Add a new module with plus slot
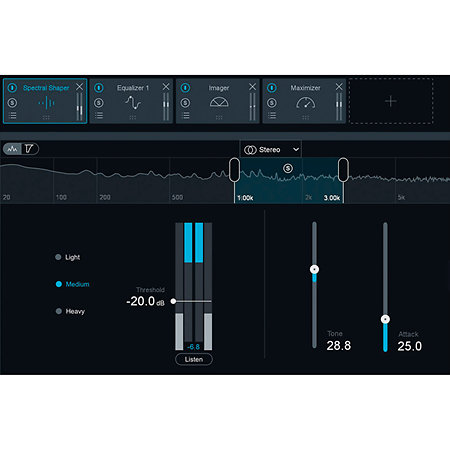Image resolution: width=450 pixels, height=450 pixels. 391,101
